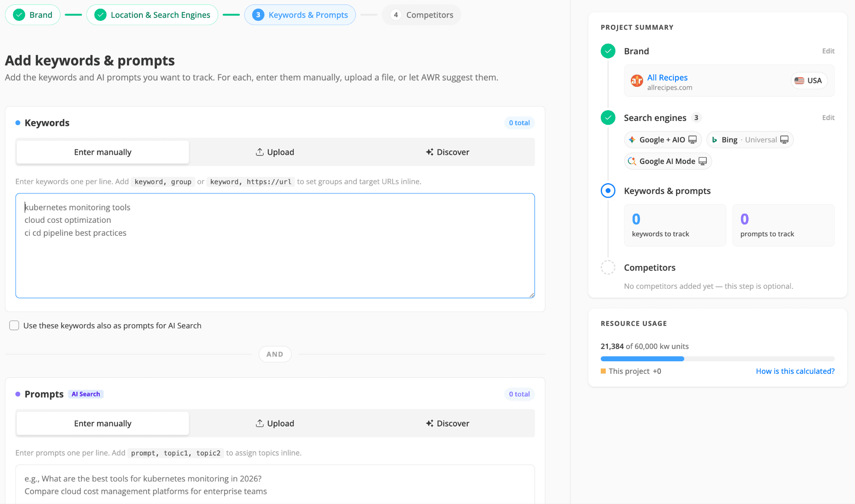The height and width of the screenshot is (504, 855).
Task: Go to Location & Search Engines step
Action: (152, 15)
